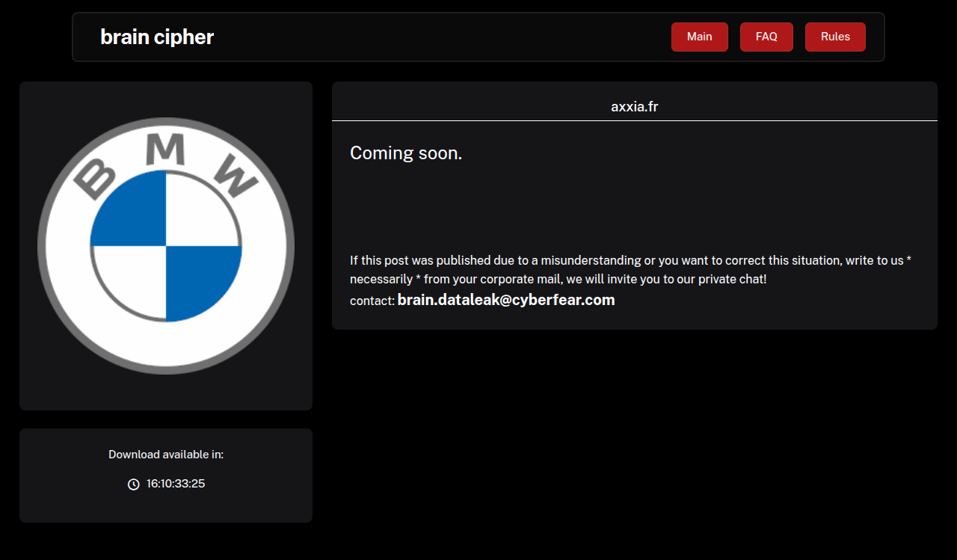The width and height of the screenshot is (957, 560).
Task: Go to the FAQ page
Action: pos(766,37)
